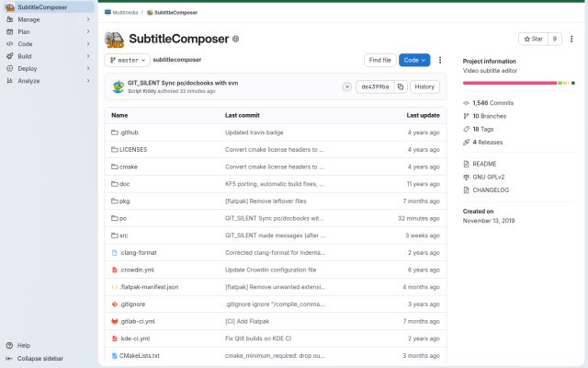The width and height of the screenshot is (588, 368).
Task: Open the .kde-ci.yml file
Action: click(x=135, y=339)
